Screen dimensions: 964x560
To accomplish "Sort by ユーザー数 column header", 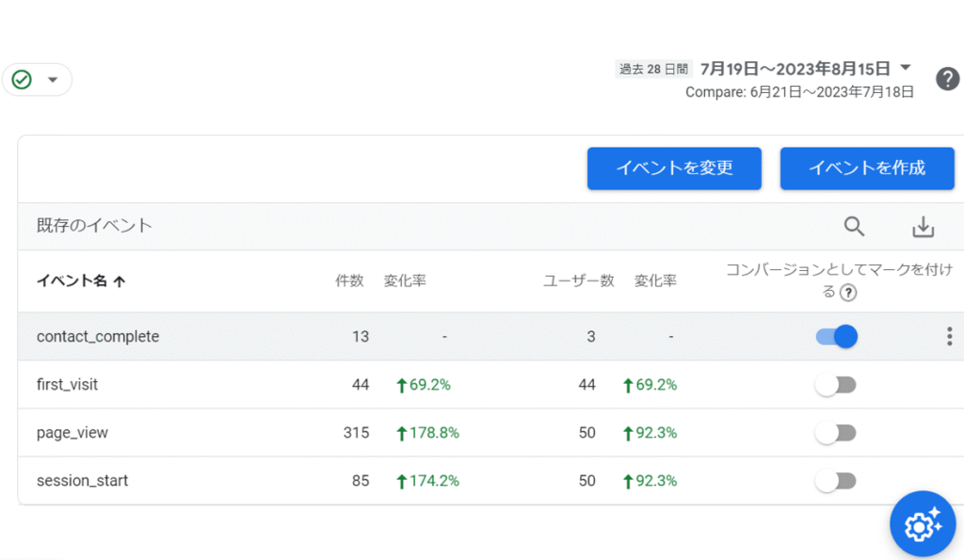I will [x=578, y=280].
